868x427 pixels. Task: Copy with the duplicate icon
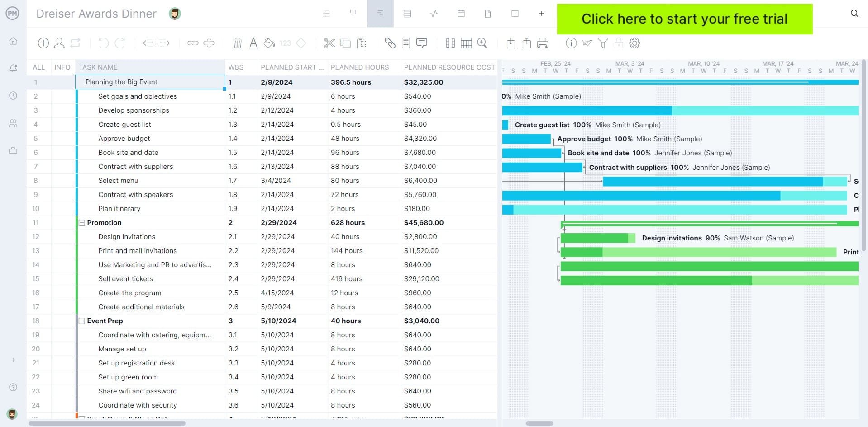[345, 43]
